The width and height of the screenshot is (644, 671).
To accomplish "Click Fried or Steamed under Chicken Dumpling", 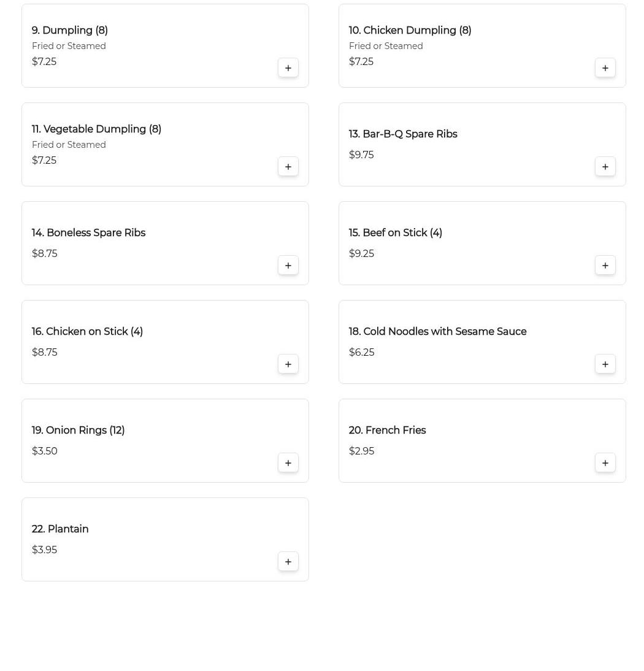I will (x=386, y=46).
